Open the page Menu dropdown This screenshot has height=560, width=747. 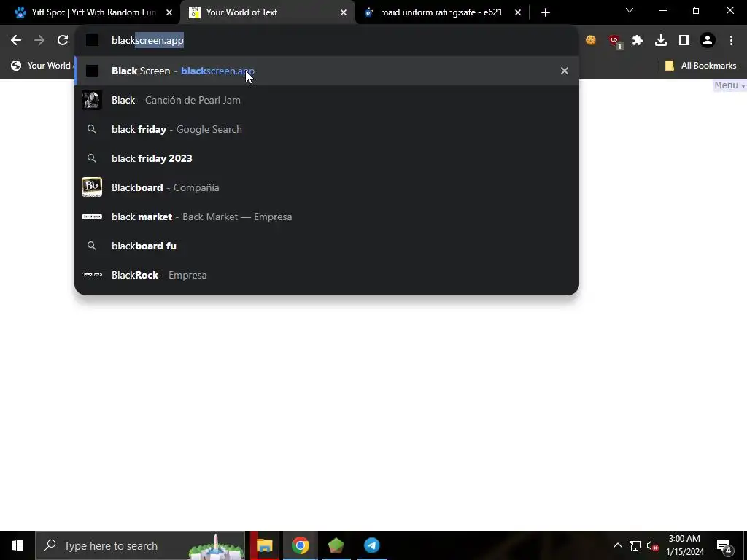coord(729,85)
